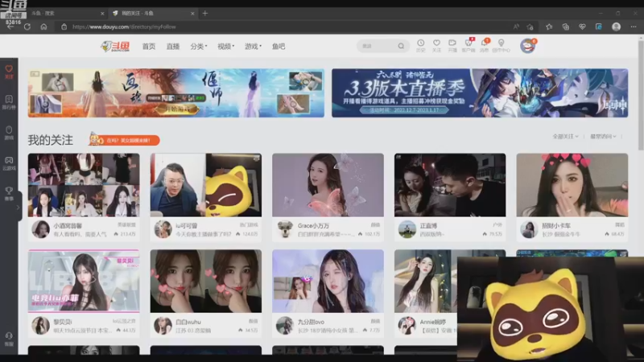The width and height of the screenshot is (644, 362).
Task: Open 排行榜 ranking icon in left sidebar
Action: [9, 102]
